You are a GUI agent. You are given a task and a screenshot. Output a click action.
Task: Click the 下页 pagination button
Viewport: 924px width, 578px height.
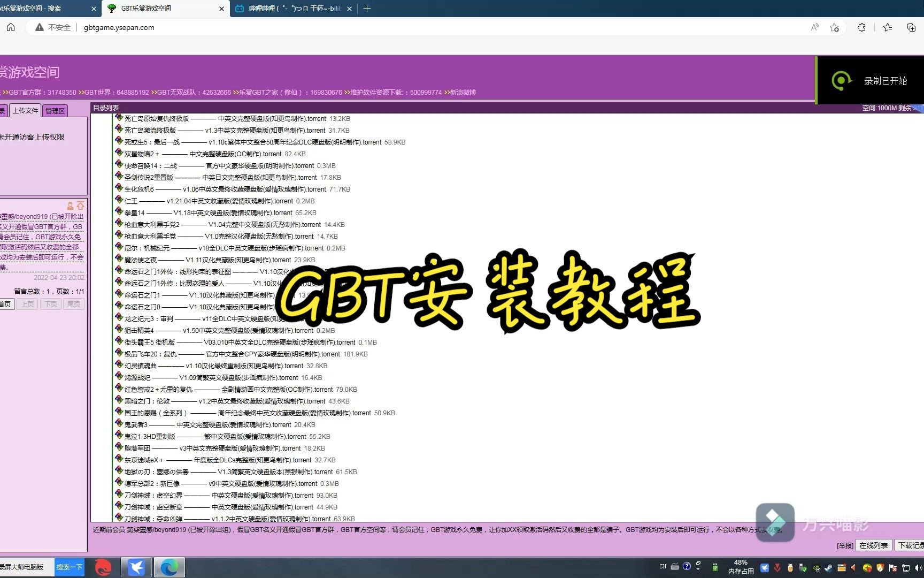coord(51,304)
